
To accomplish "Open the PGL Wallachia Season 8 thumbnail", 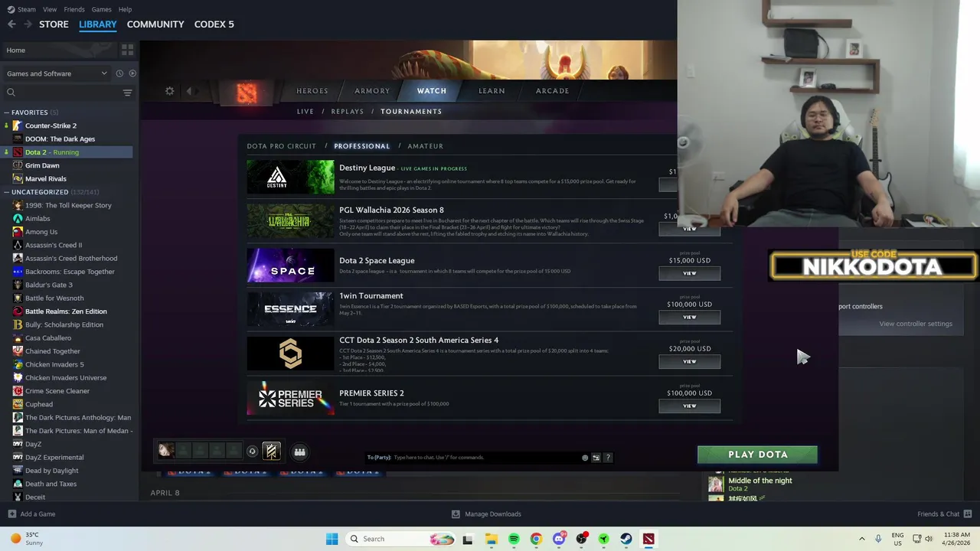I will [x=290, y=221].
